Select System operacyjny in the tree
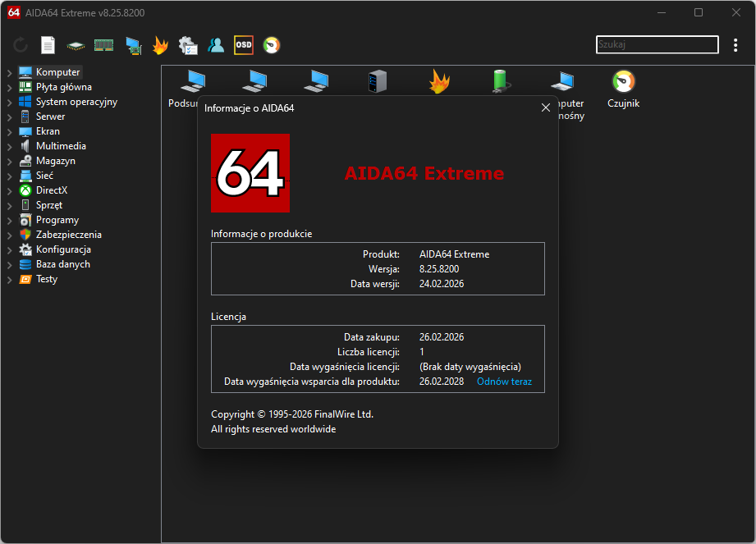 click(76, 102)
